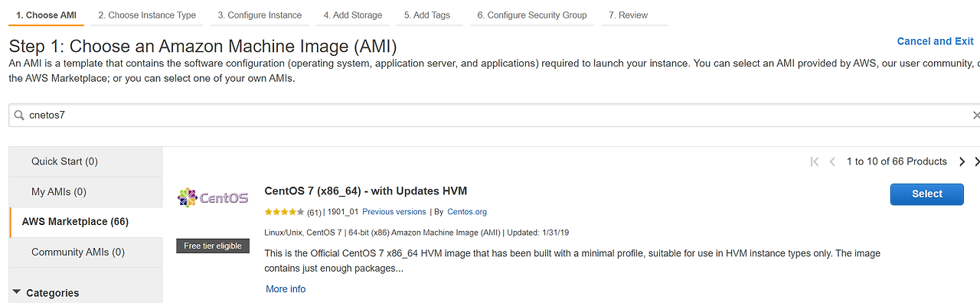Switch to 4. Add Storage step
The height and width of the screenshot is (303, 980).
click(353, 15)
